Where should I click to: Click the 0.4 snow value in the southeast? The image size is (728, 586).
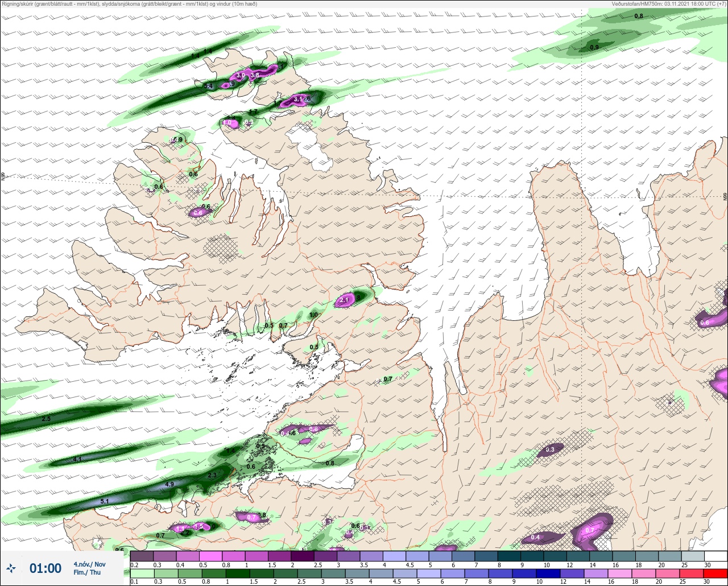(x=535, y=538)
